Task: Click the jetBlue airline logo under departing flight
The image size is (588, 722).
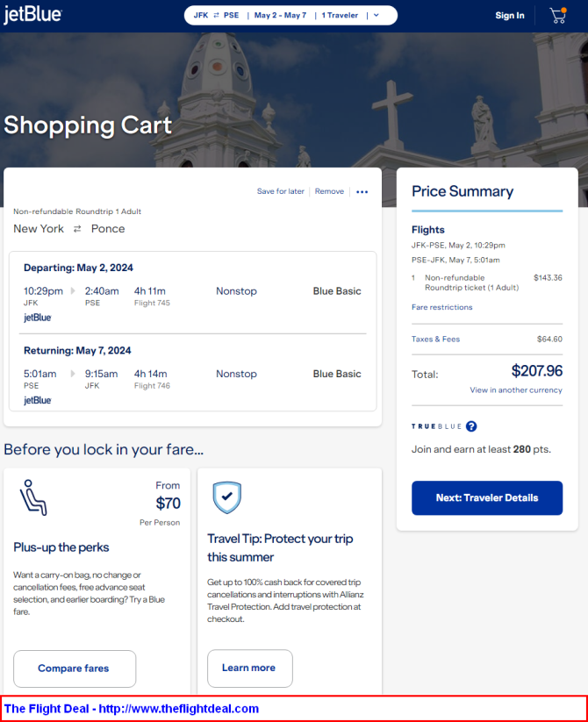Action: (x=38, y=318)
